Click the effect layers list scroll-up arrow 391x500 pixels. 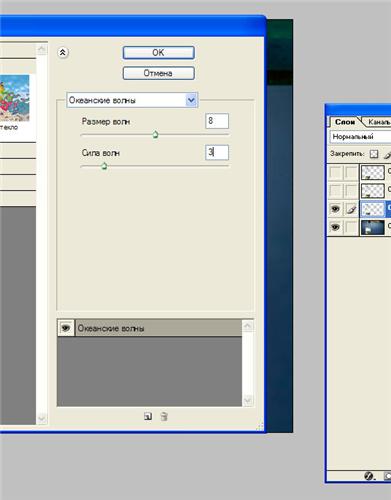[x=247, y=325]
